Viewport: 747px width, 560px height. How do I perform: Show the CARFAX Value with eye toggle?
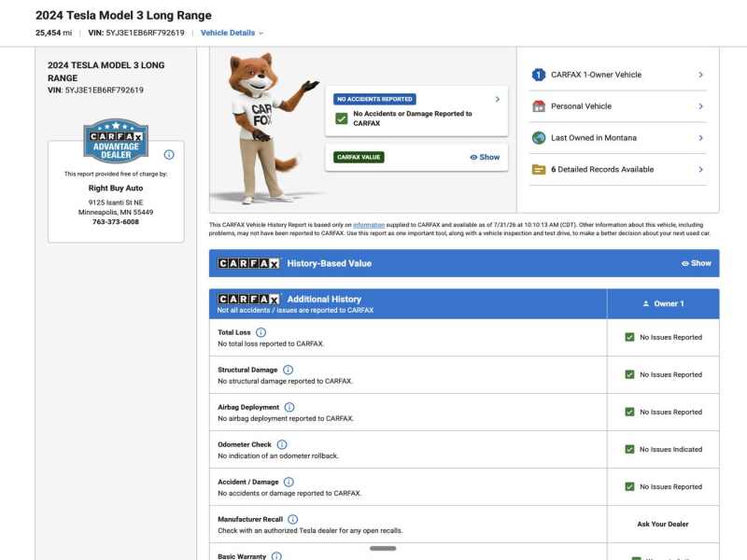point(485,157)
